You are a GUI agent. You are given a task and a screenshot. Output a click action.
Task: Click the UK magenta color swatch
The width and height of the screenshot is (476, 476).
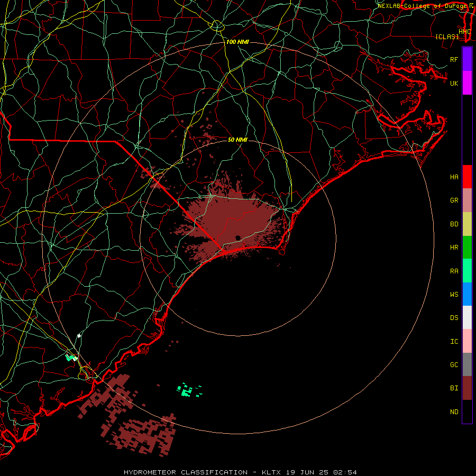click(x=467, y=83)
